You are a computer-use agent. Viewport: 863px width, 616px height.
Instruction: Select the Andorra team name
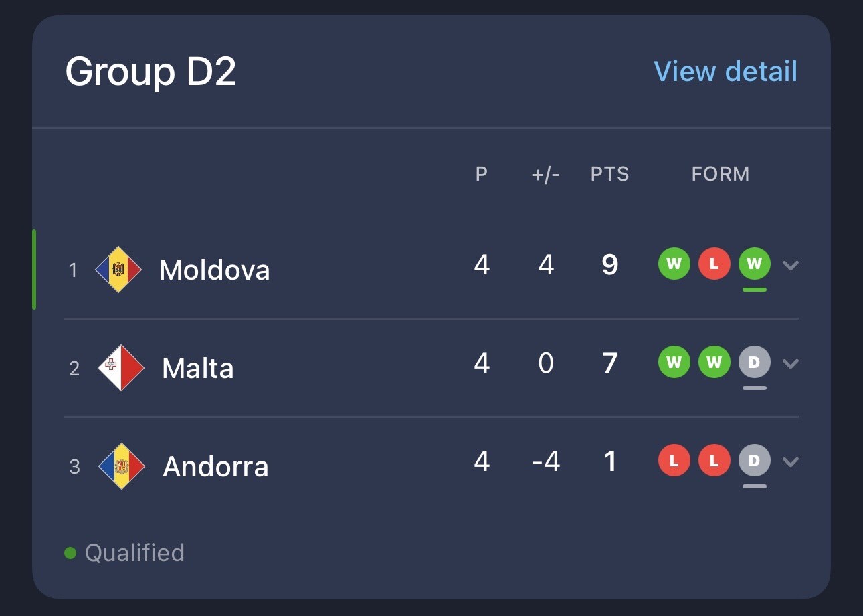(215, 467)
